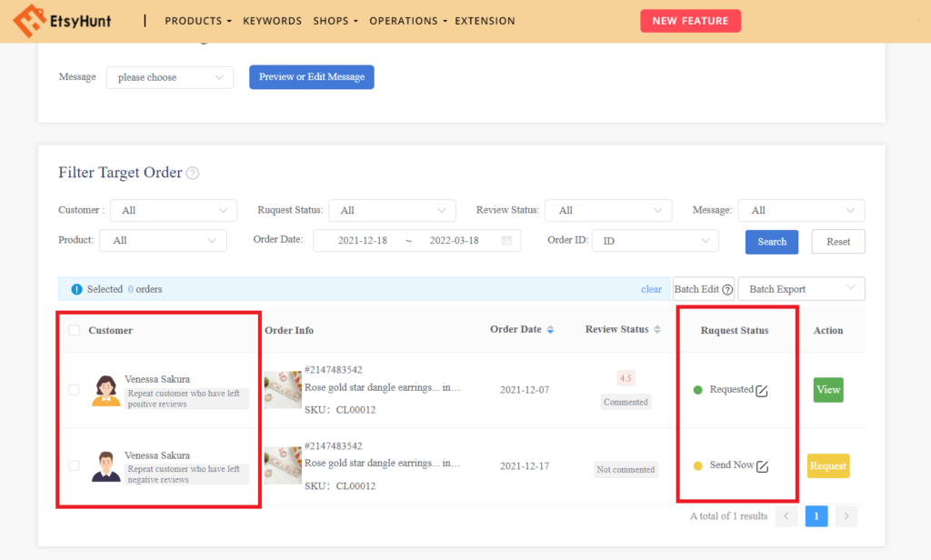Image resolution: width=931 pixels, height=560 pixels.
Task: Click the Search button
Action: (771, 242)
